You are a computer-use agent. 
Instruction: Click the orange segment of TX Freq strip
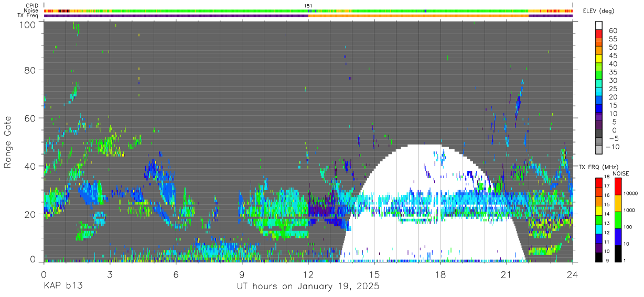tap(418, 16)
